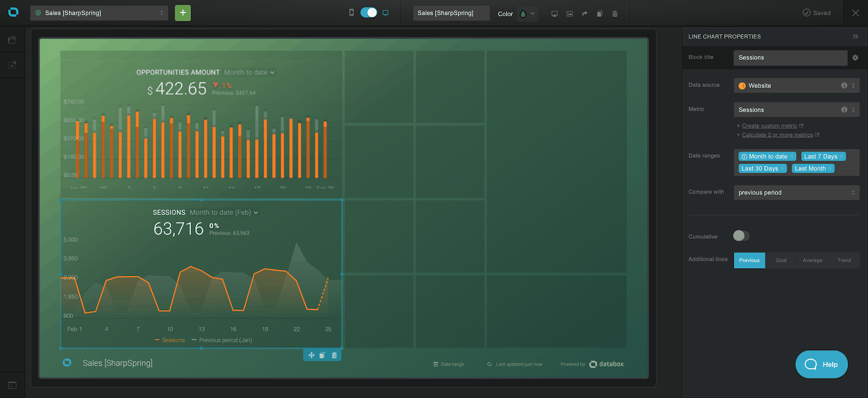Toggle the Cumulative switch
The width and height of the screenshot is (868, 398).
tap(741, 235)
